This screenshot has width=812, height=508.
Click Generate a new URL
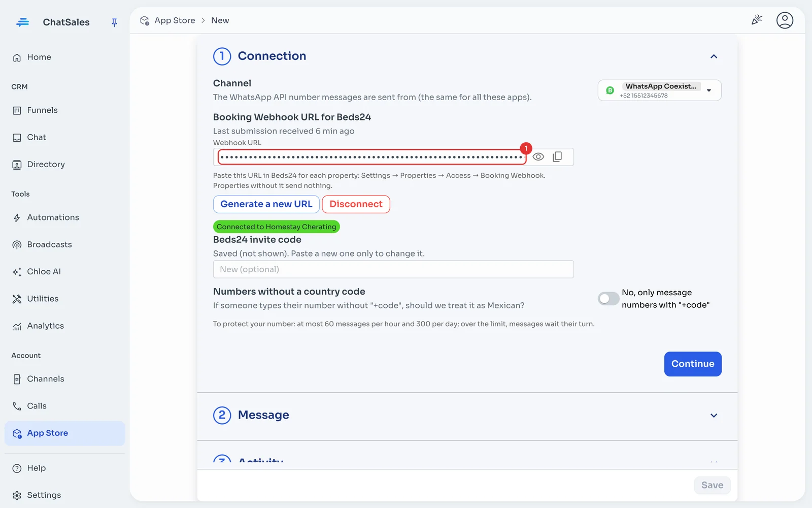point(266,204)
